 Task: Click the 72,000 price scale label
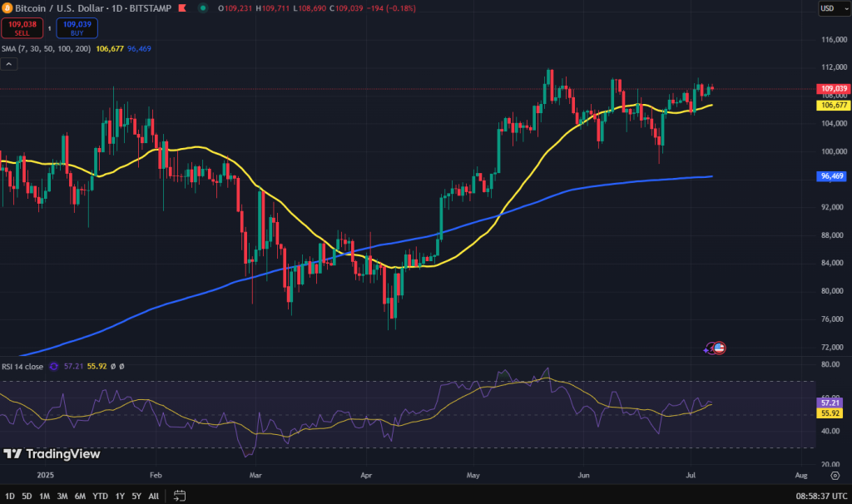pos(832,347)
